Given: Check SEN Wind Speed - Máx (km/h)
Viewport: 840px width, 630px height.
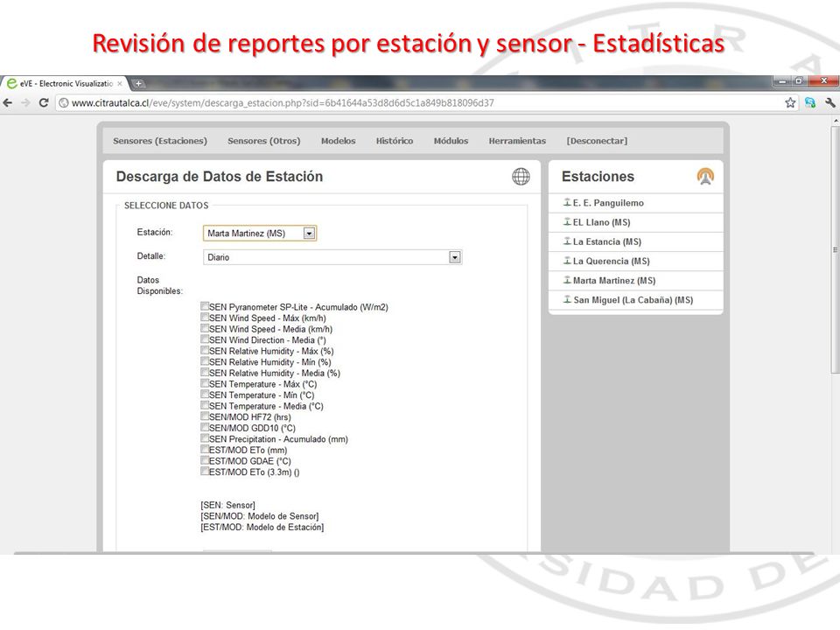Looking at the screenshot, I should pyautogui.click(x=205, y=317).
